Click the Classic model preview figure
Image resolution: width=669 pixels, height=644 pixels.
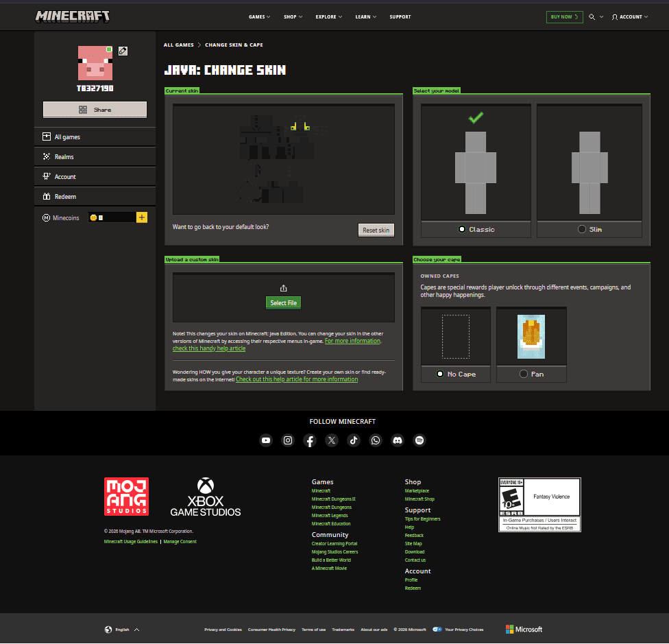(476, 172)
